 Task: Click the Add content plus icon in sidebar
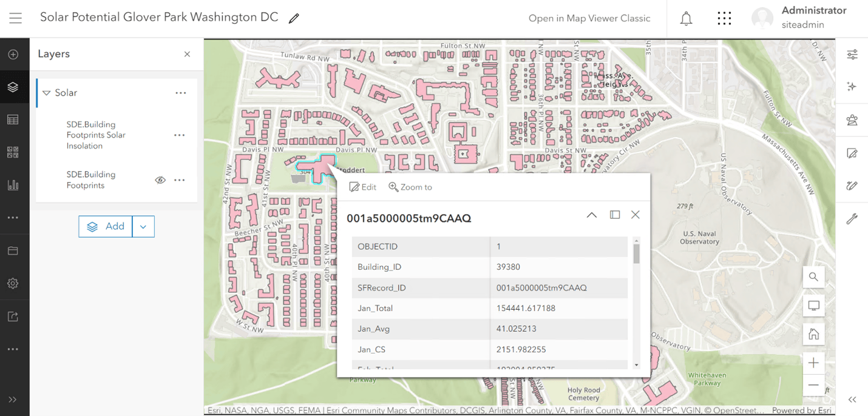click(13, 55)
